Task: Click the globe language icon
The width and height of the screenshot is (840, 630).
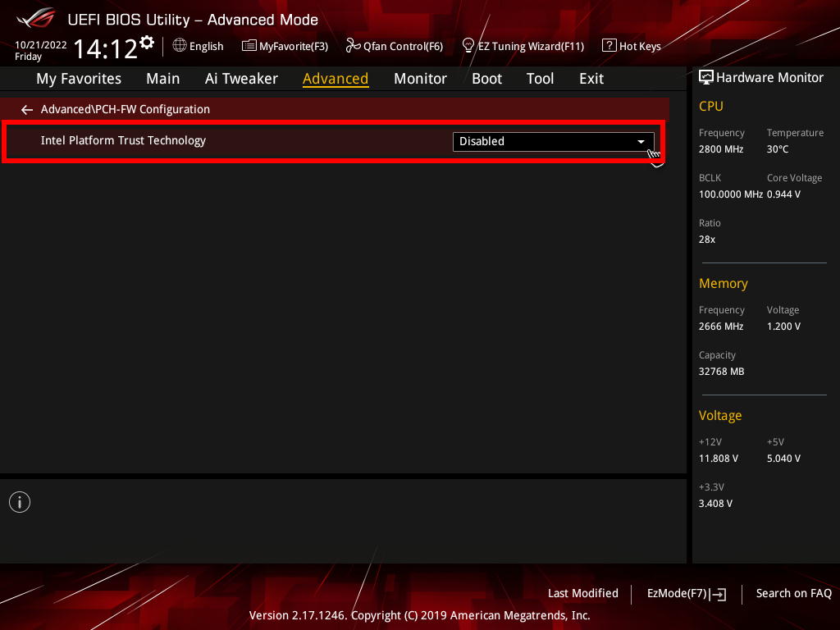Action: pyautogui.click(x=180, y=46)
